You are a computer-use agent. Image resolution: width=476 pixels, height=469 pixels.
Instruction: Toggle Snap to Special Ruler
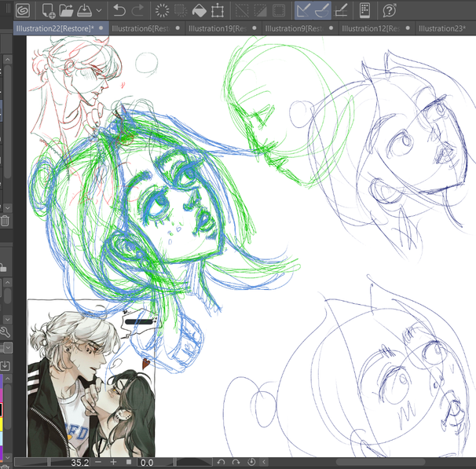(x=322, y=10)
